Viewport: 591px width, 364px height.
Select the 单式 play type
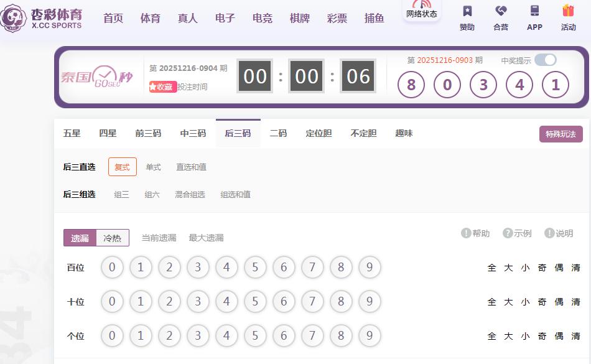pos(154,167)
